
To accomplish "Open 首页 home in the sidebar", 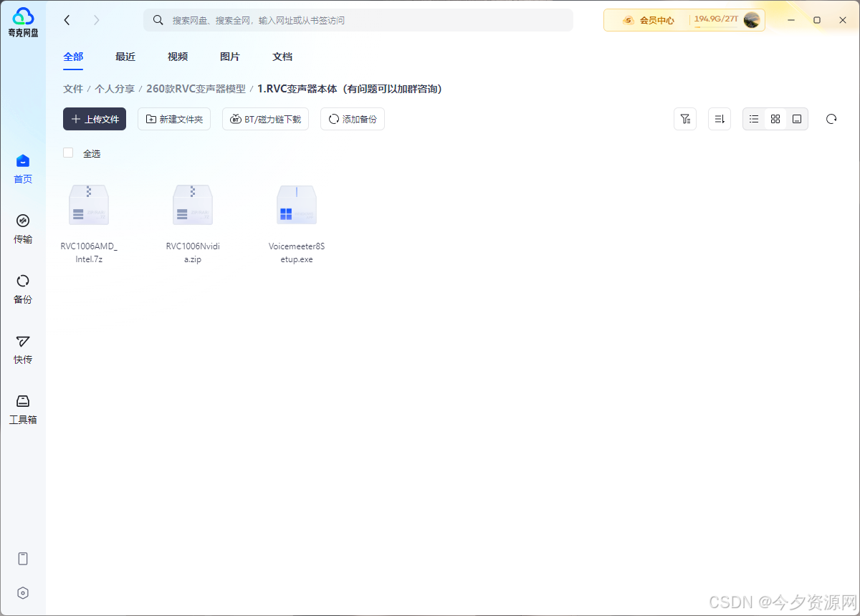I will pos(23,169).
